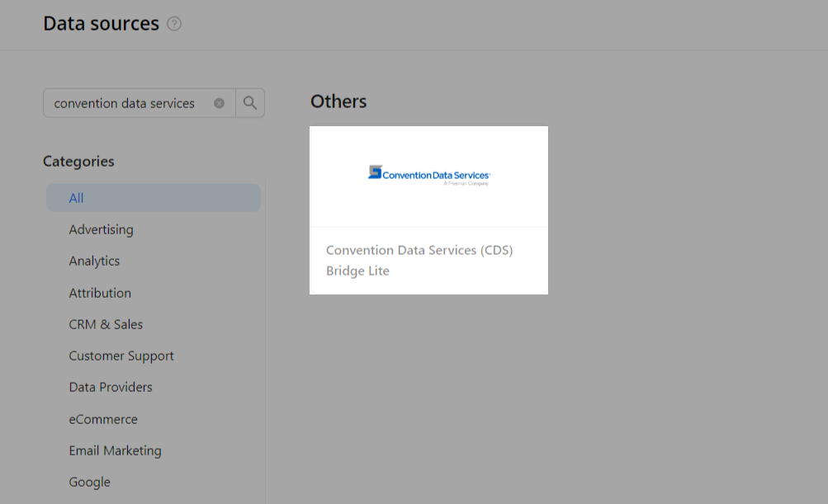Open the Analytics category
Image resolution: width=828 pixels, height=504 pixels.
tap(94, 261)
